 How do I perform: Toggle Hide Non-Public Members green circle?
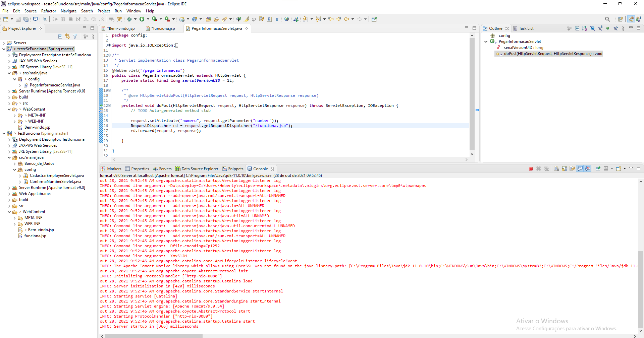pos(608,28)
